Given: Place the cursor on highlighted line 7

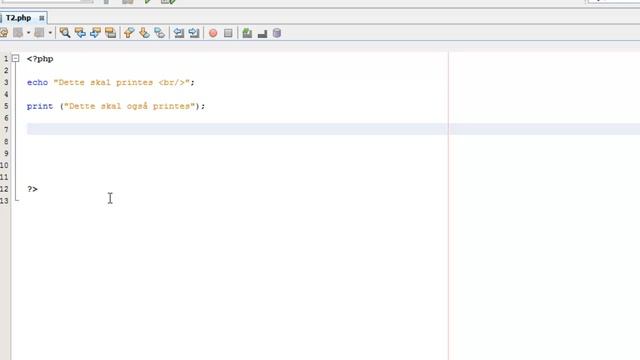Looking at the screenshot, I should [x=333, y=129].
